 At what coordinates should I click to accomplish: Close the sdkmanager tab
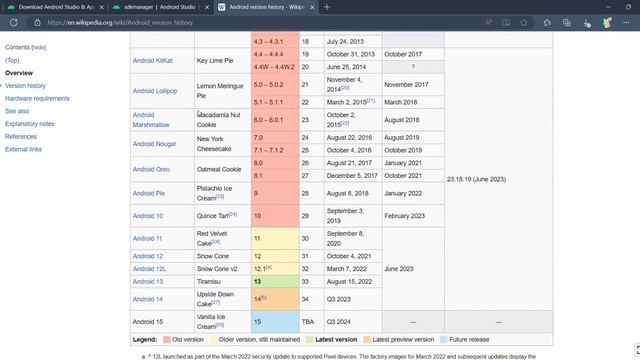tap(207, 7)
